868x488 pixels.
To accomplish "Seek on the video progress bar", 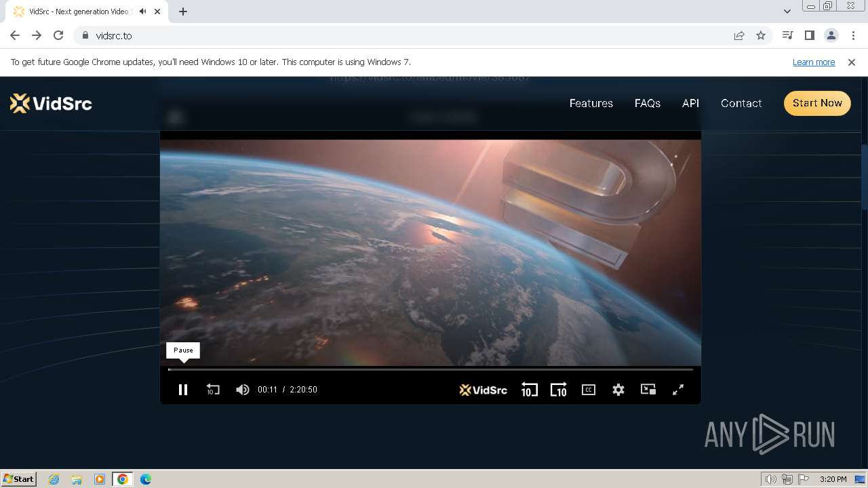I will pyautogui.click(x=431, y=369).
